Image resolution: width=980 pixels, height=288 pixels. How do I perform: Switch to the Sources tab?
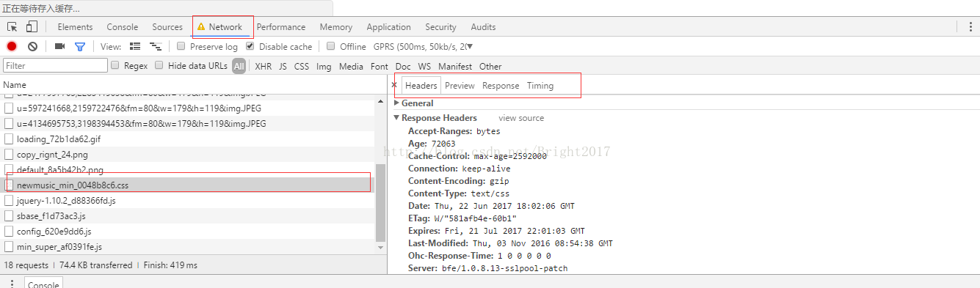[x=167, y=27]
